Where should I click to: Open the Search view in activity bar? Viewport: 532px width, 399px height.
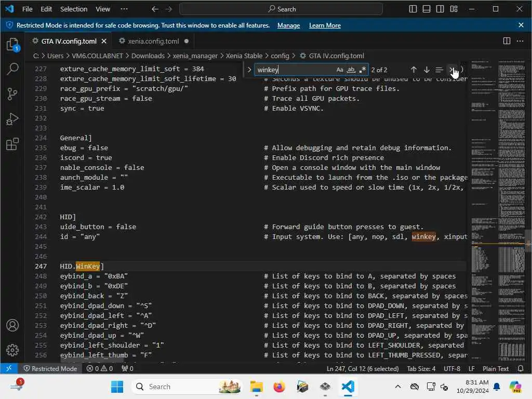tap(12, 69)
